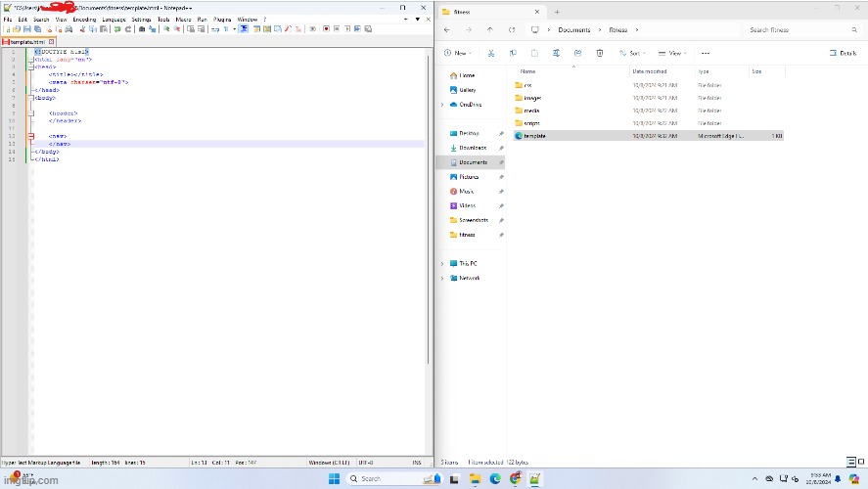Screen dimensions: 868x489
Task: Open the View dropdown in File Explorer
Action: tap(672, 53)
